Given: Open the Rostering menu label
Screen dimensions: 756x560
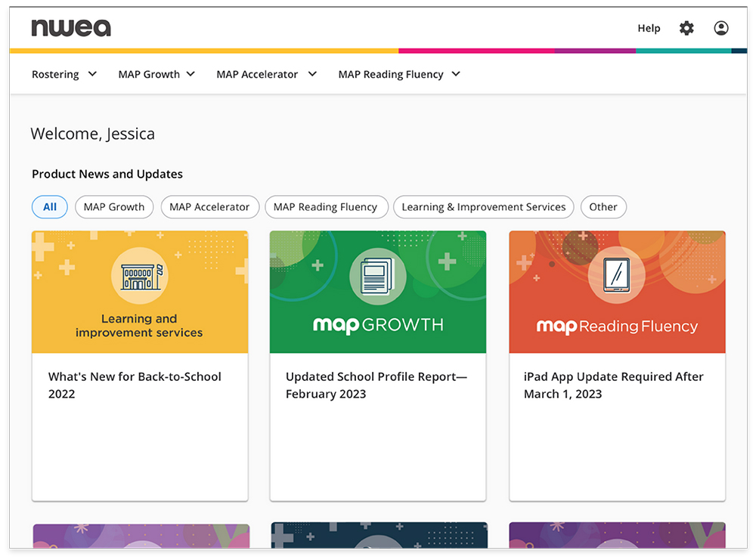Looking at the screenshot, I should [55, 74].
